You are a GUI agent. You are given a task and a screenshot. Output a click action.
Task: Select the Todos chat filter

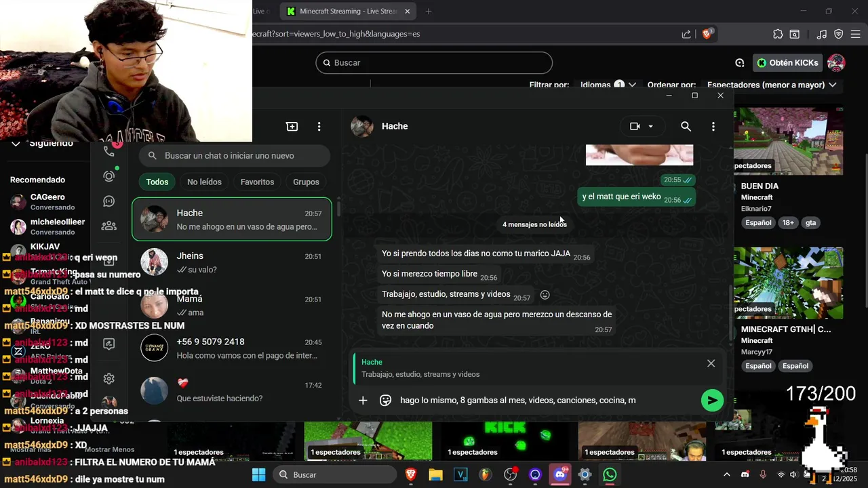pos(157,182)
